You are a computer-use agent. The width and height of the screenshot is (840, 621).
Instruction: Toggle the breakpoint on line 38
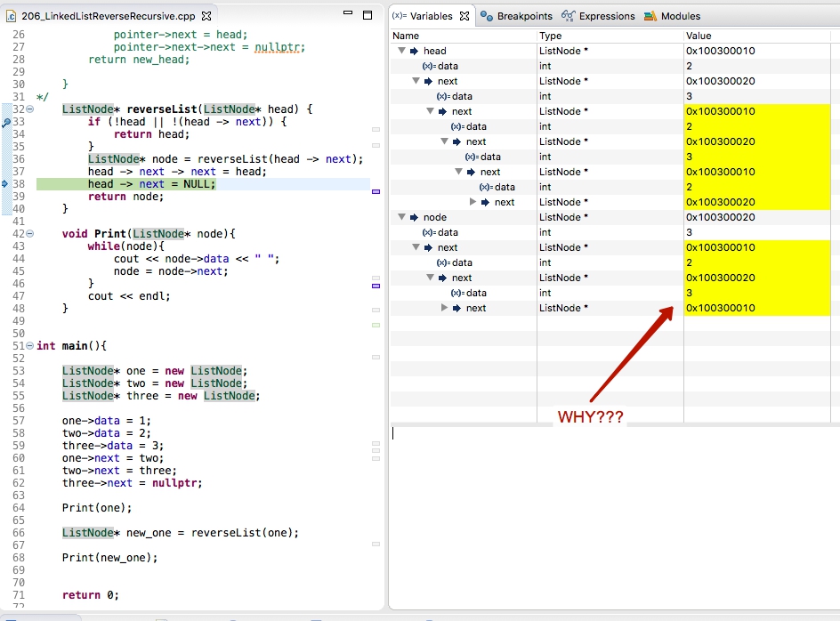pyautogui.click(x=6, y=182)
